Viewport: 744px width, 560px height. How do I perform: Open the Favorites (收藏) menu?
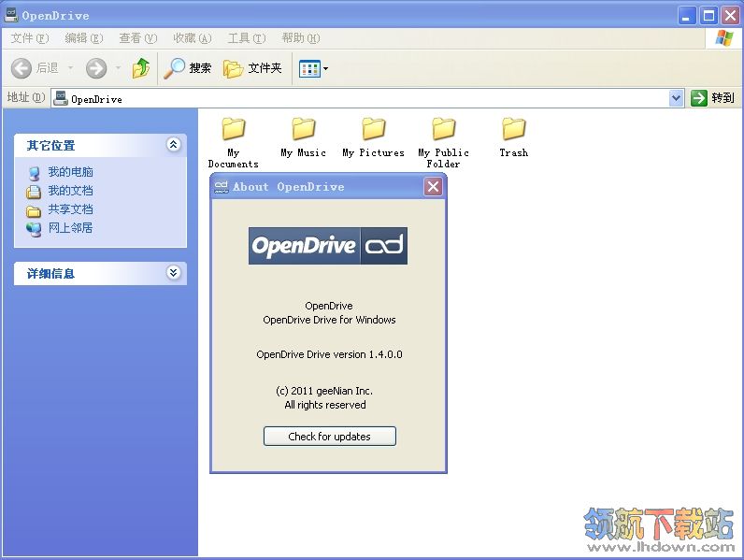pyautogui.click(x=193, y=38)
